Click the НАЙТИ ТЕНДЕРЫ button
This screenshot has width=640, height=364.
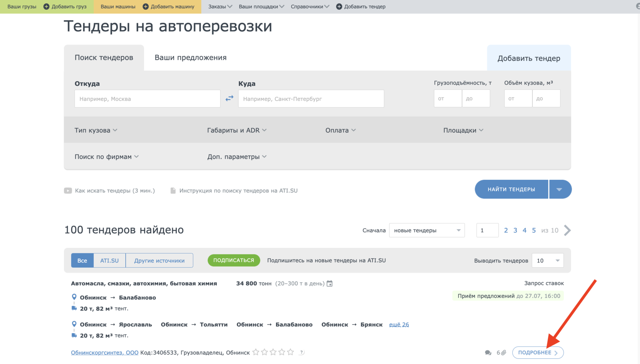click(x=511, y=189)
